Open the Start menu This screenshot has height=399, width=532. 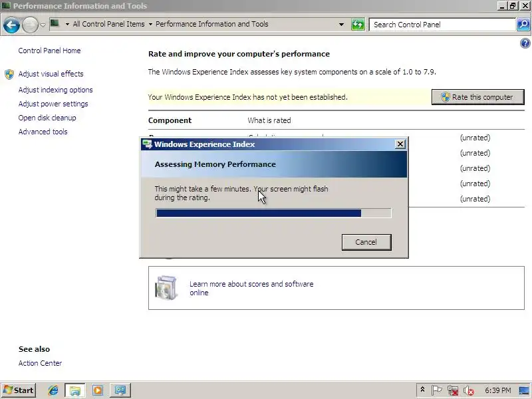pos(19,390)
